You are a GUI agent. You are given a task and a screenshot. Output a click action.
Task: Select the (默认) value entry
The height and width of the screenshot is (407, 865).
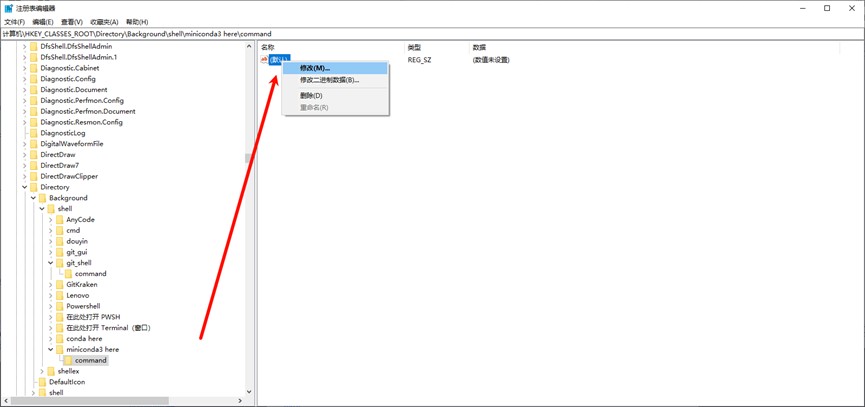tap(279, 60)
